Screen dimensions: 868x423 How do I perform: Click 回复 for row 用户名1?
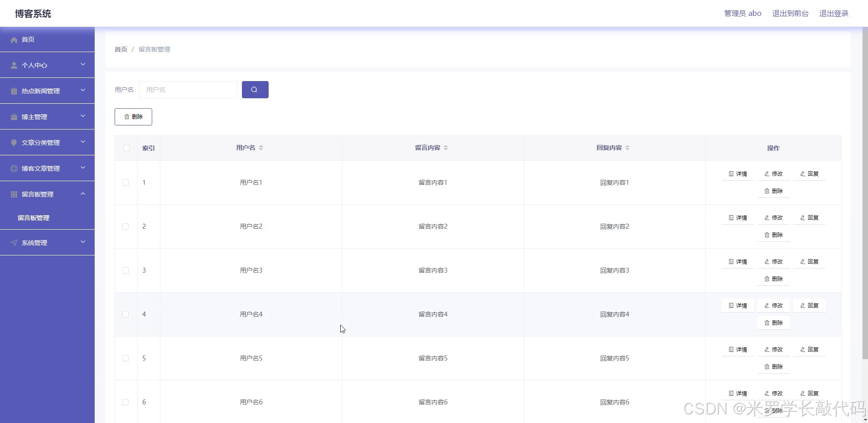coord(809,174)
